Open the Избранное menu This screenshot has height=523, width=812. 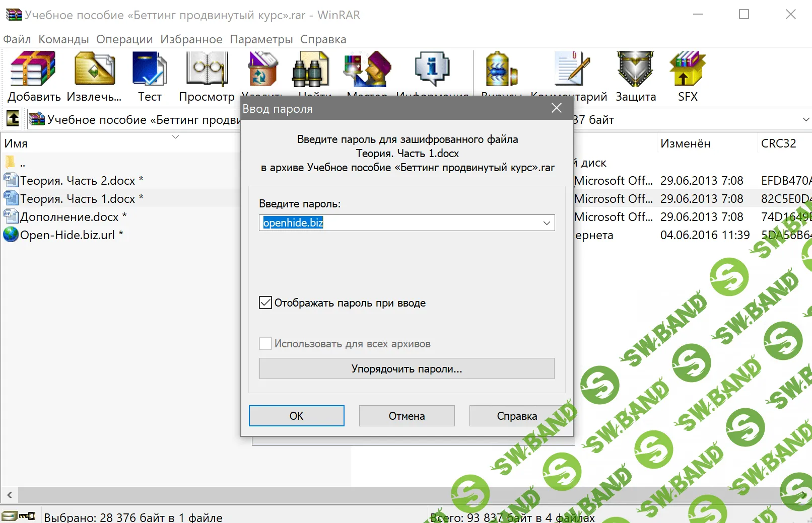coord(191,39)
